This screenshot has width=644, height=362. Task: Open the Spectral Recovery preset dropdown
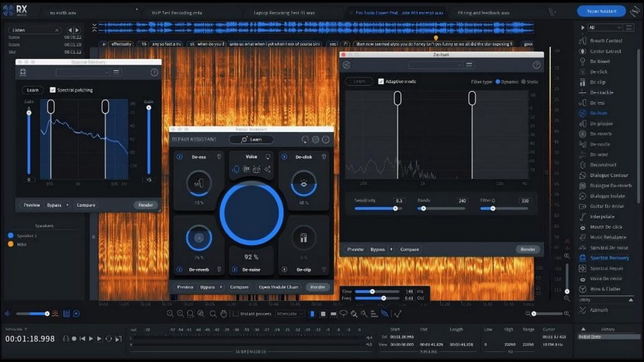(x=83, y=73)
